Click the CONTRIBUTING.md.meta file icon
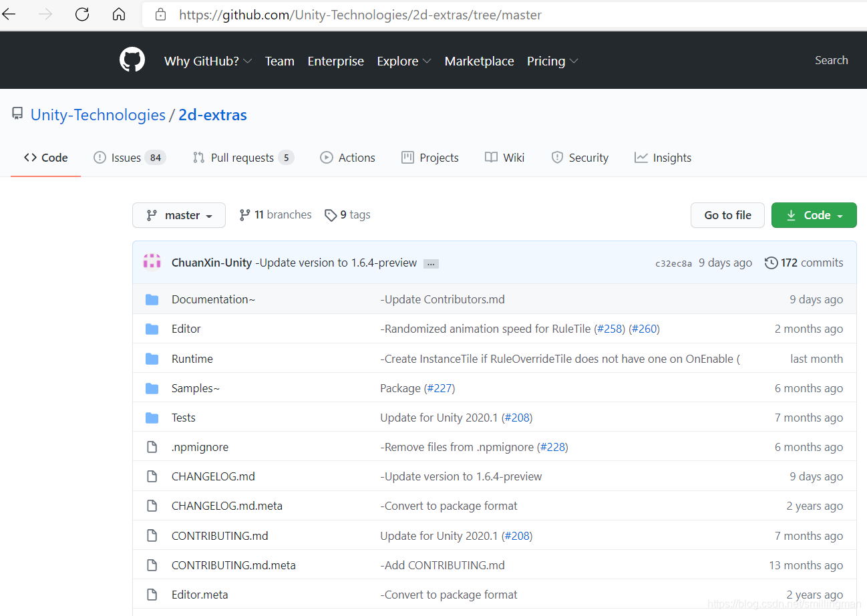The image size is (867, 616). tap(152, 565)
